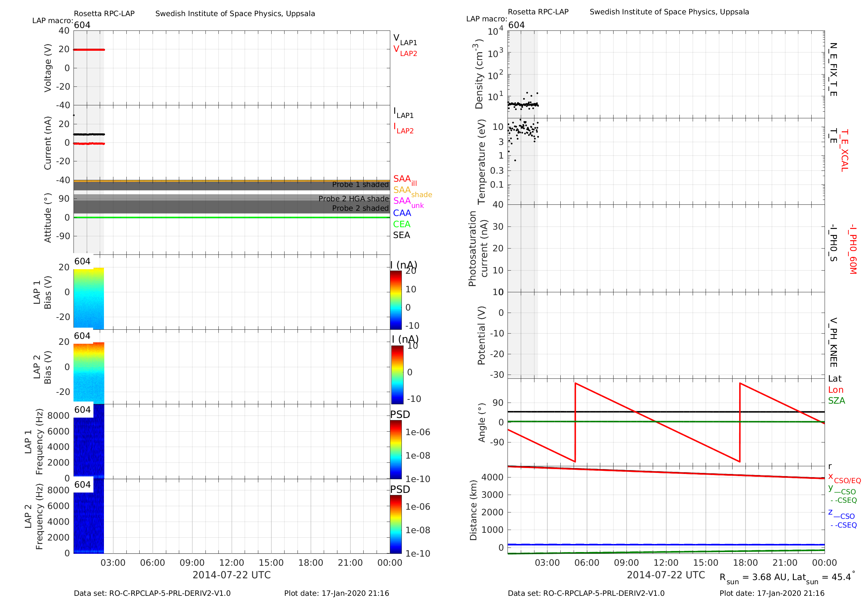Viewport: 868px width, 614px height.
Task: Click the red V LAP2 trace at 20 V
Action: click(89, 49)
